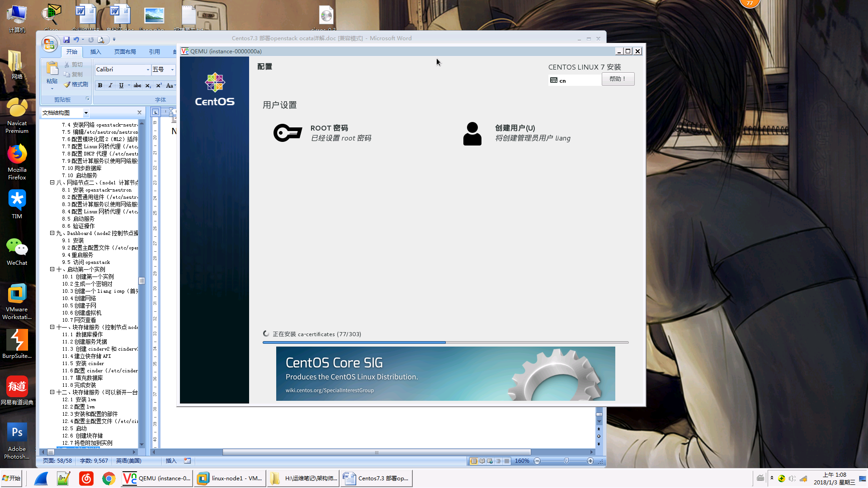Click the 帮助！ button in installer
Viewport: 868px width, 488px height.
(618, 79)
